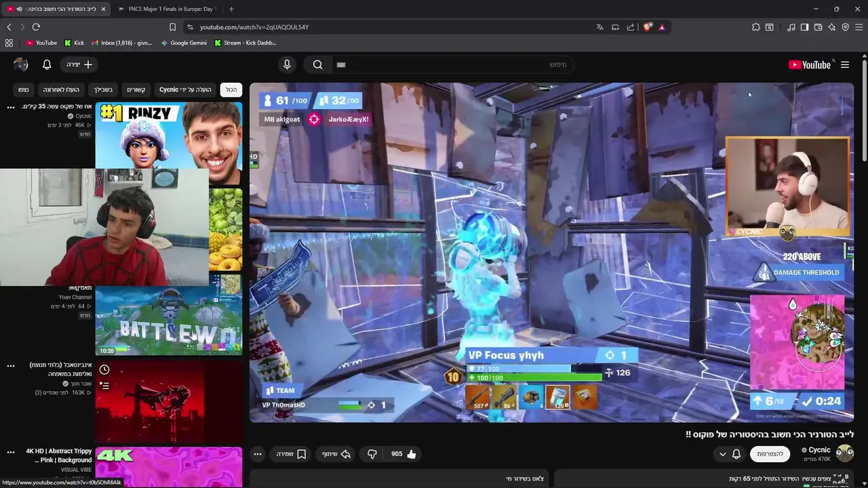Click the Create (יצירה) button
The width and height of the screenshot is (868, 488).
[80, 64]
